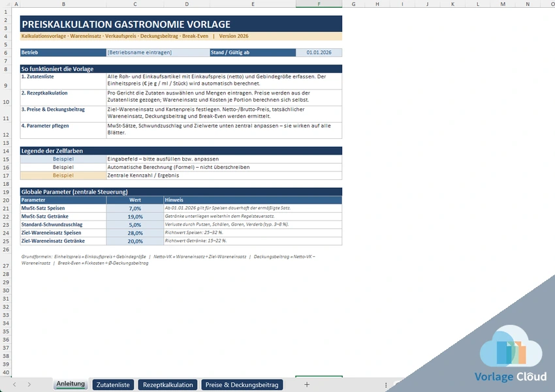Select the date cell 01.01.2026
This screenshot has width=555, height=392.
[319, 52]
